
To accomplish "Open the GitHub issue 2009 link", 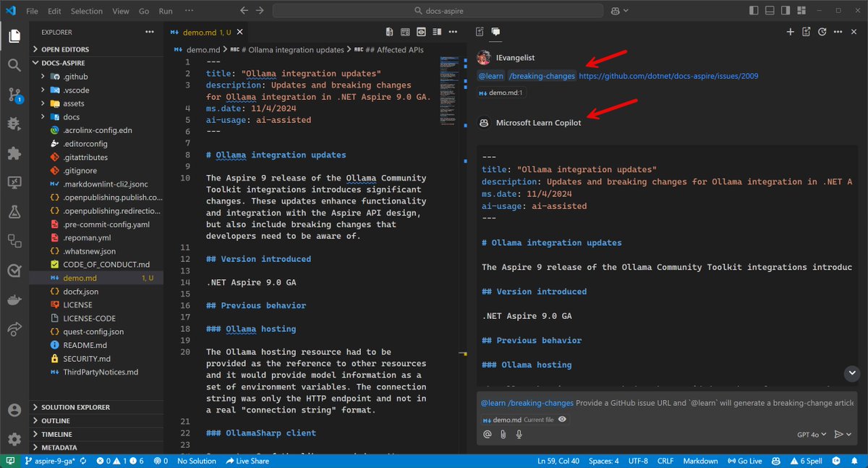I will pyautogui.click(x=669, y=76).
